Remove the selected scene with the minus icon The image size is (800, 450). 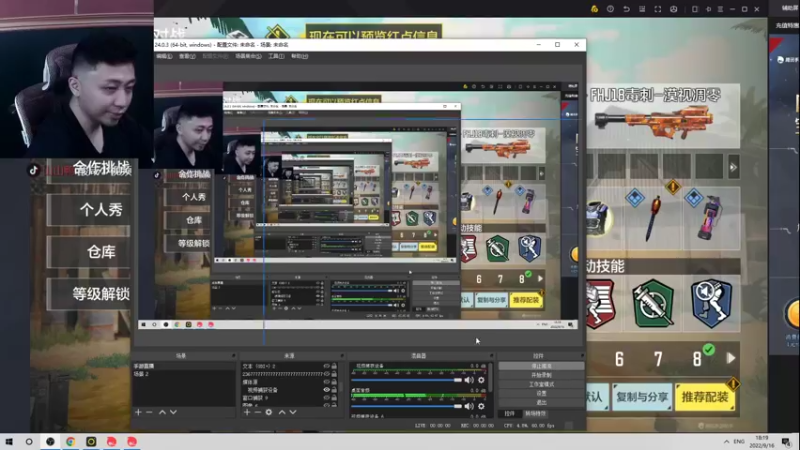pyautogui.click(x=149, y=412)
